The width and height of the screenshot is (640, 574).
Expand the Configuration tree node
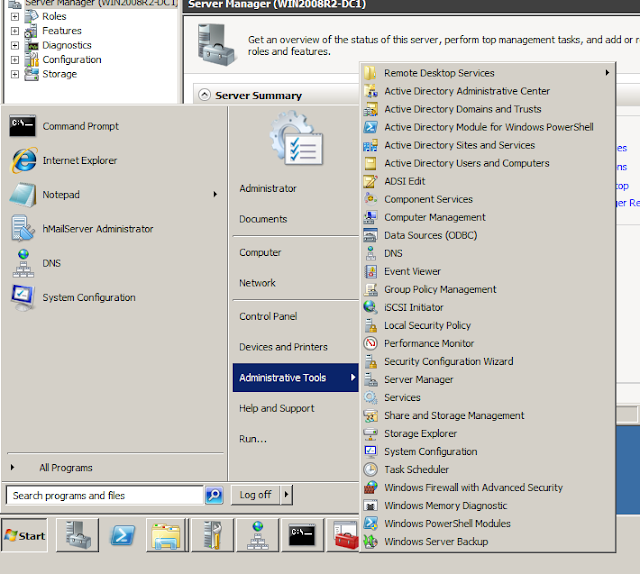point(15,60)
